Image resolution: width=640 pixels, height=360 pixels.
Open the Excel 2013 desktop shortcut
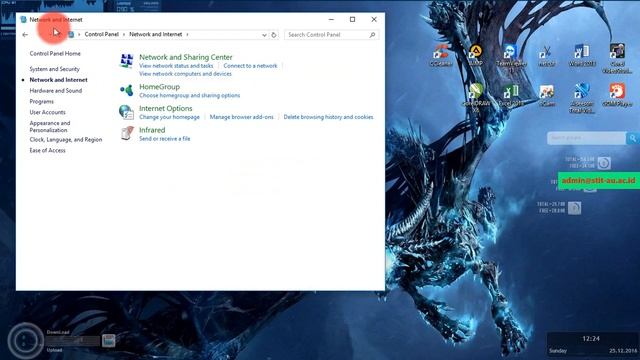click(x=511, y=96)
